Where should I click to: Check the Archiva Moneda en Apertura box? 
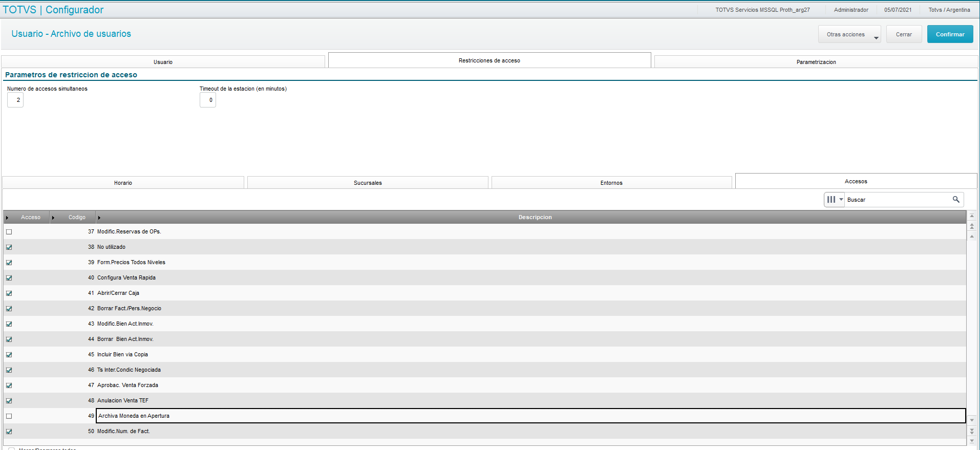click(9, 416)
